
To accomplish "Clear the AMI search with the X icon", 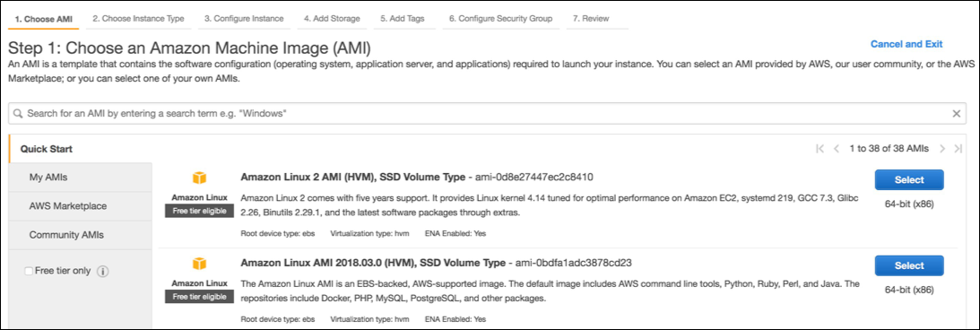I will [957, 114].
